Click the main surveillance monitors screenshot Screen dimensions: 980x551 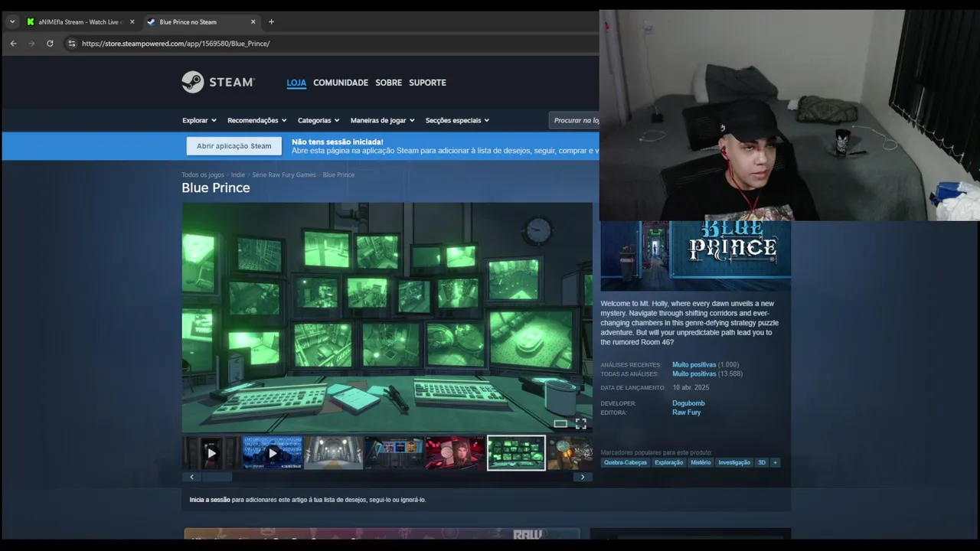387,318
